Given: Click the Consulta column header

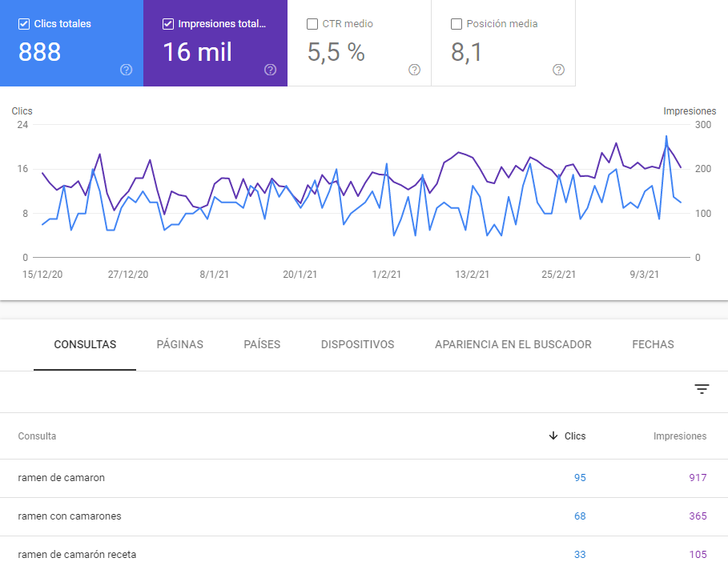Looking at the screenshot, I should [x=37, y=436].
